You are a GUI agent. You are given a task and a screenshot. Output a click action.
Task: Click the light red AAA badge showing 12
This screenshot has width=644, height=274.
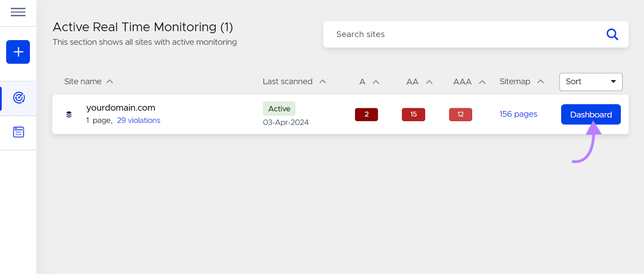[460, 114]
